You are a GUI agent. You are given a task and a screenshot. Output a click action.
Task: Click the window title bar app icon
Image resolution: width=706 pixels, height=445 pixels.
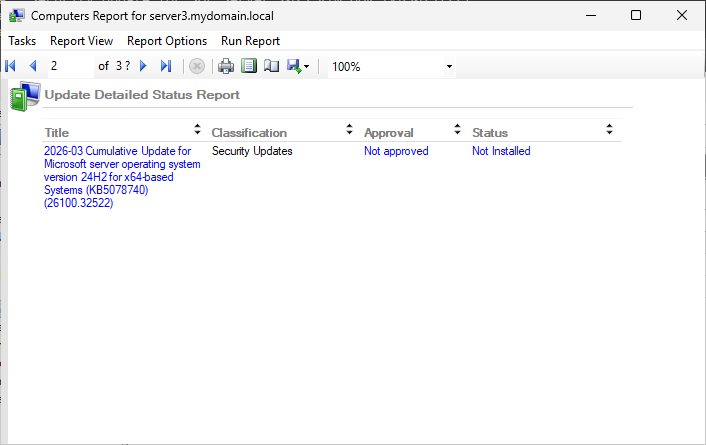tap(17, 16)
